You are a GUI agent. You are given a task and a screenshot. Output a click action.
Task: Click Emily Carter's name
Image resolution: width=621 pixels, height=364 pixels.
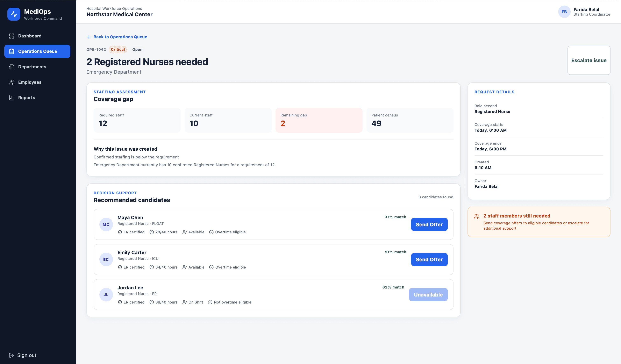coord(132,253)
